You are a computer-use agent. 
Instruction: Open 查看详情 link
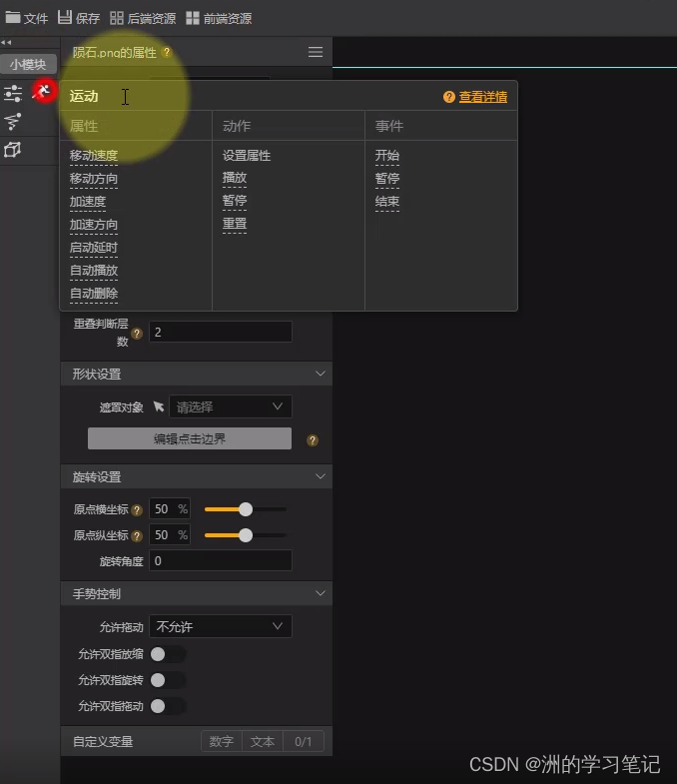[483, 97]
